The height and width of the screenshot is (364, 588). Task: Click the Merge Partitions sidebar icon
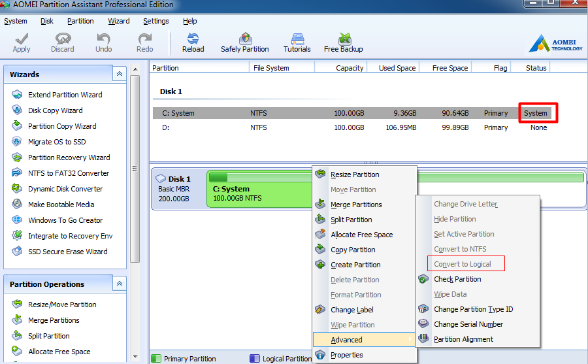[x=17, y=320]
